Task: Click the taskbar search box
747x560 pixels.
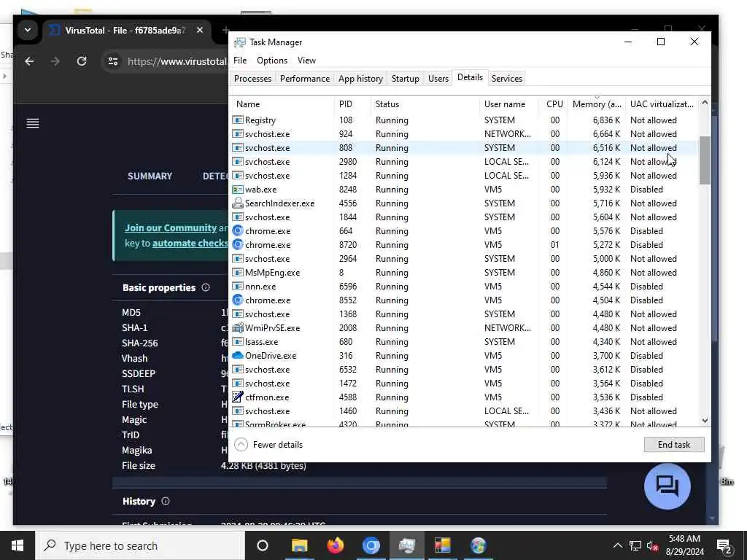Action: click(x=140, y=545)
